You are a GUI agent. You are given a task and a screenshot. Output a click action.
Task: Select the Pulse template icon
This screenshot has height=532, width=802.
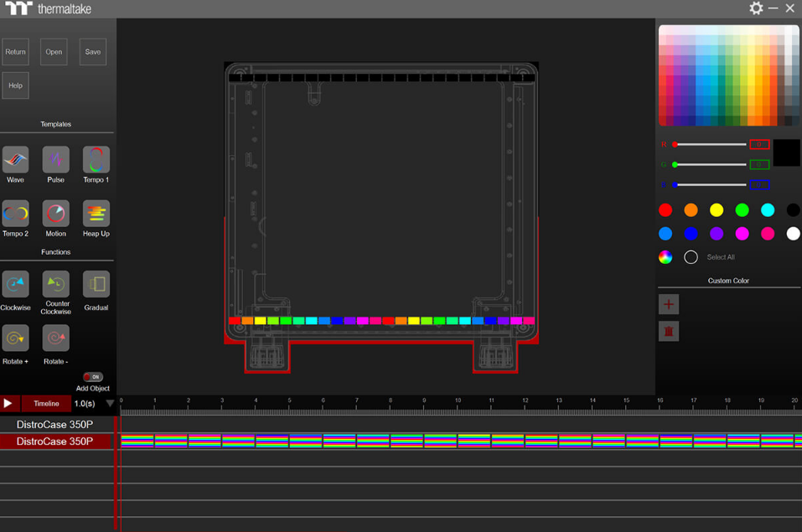point(55,159)
